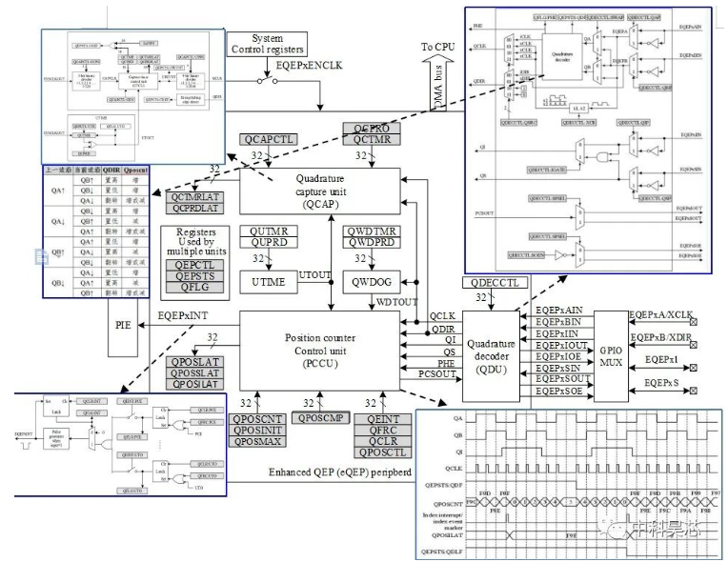Screen dimensions: 728x562
Task: Select the QUTMR register box
Action: pos(269,231)
